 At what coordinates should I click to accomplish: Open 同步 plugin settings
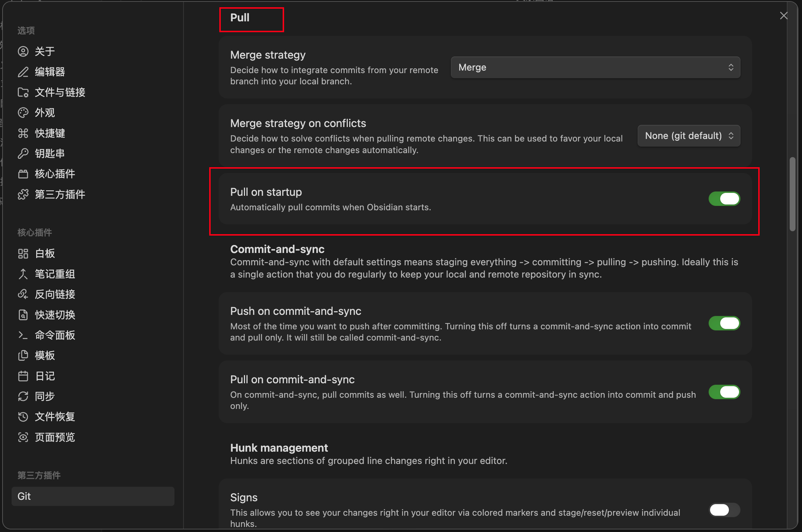[x=93, y=396]
